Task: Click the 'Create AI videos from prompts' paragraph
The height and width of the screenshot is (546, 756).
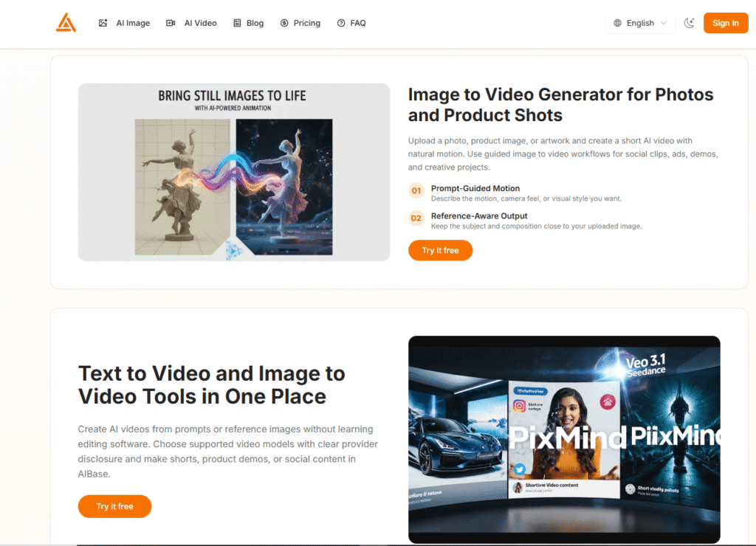Action: [228, 452]
